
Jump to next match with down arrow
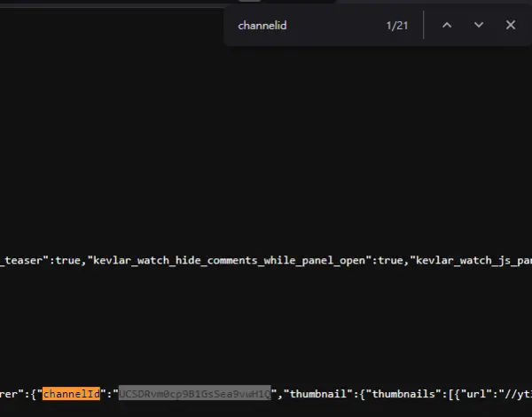479,26
